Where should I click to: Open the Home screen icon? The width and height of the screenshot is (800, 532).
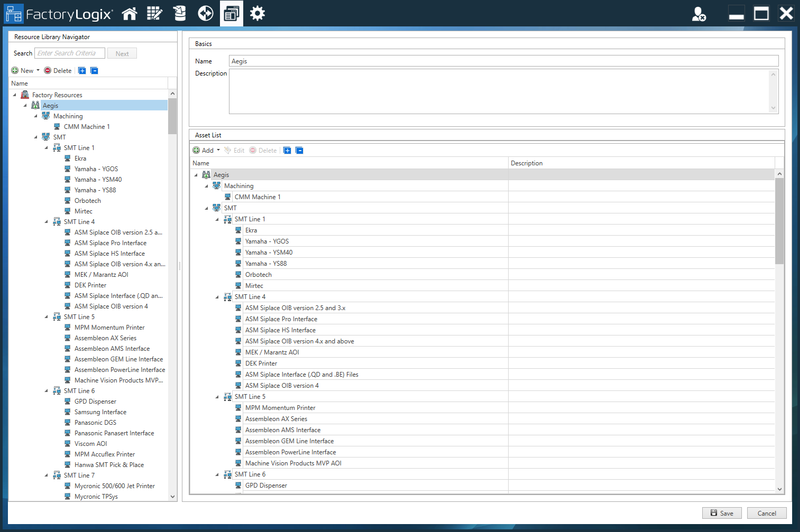130,13
